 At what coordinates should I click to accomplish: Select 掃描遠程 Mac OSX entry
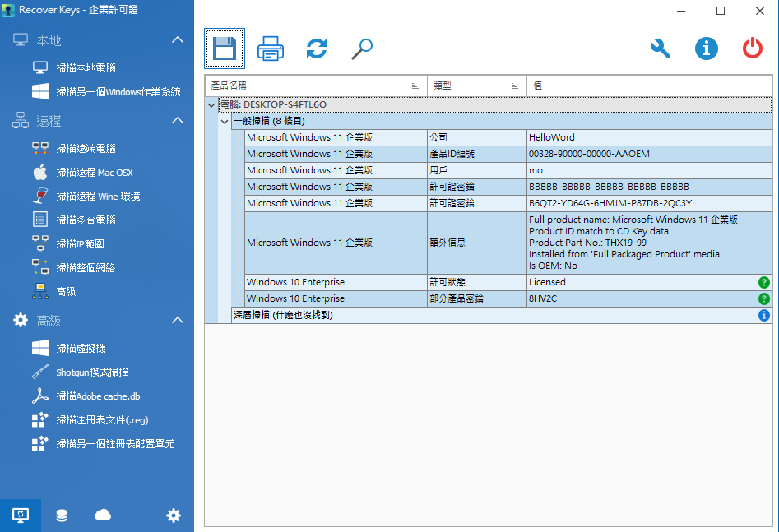coord(95,172)
